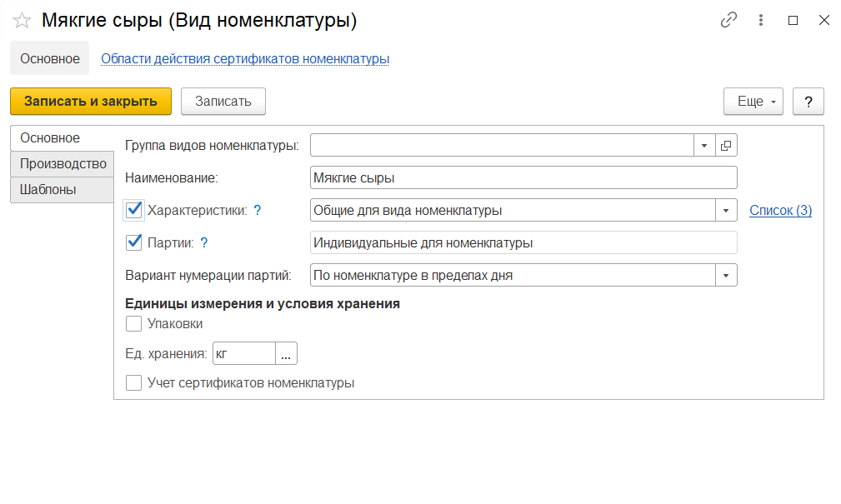Open help hint next to Партии
Screen dimensions: 841x504
click(204, 243)
